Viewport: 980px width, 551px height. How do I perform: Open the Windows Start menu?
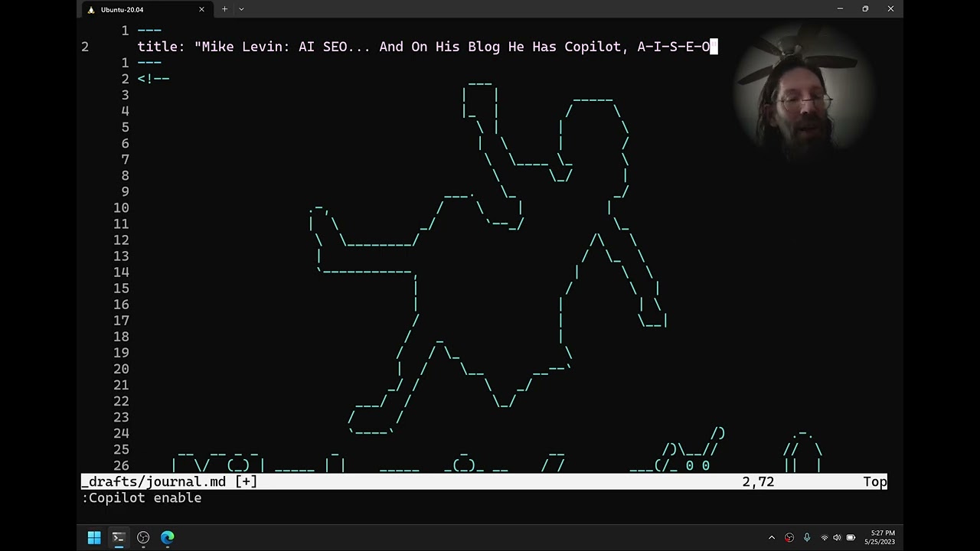pyautogui.click(x=94, y=538)
